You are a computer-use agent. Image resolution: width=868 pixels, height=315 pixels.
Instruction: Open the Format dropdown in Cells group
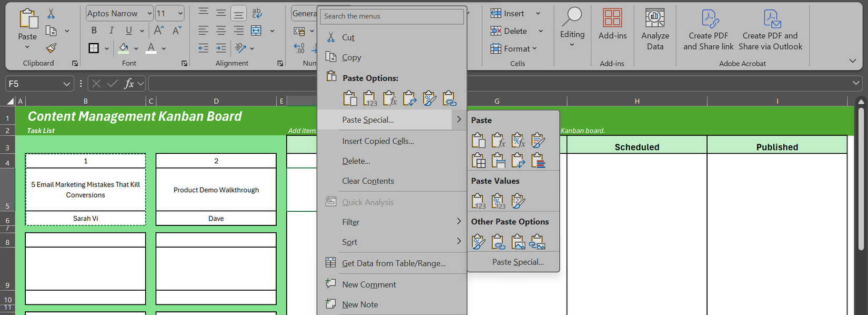coord(513,48)
